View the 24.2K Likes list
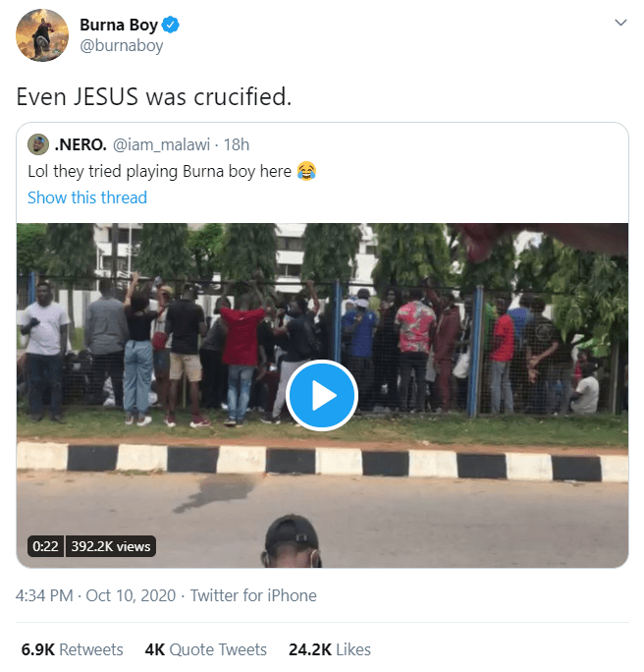Screen dimensions: 644x672 pyautogui.click(x=330, y=649)
